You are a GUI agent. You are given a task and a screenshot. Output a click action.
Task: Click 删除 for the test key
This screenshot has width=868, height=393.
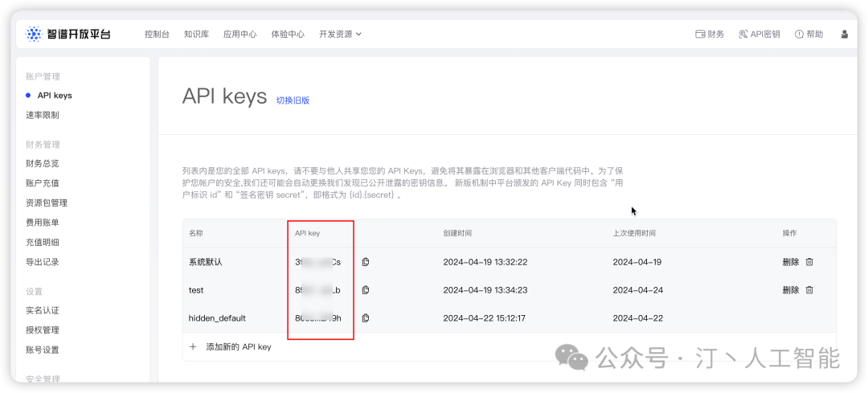click(x=791, y=290)
